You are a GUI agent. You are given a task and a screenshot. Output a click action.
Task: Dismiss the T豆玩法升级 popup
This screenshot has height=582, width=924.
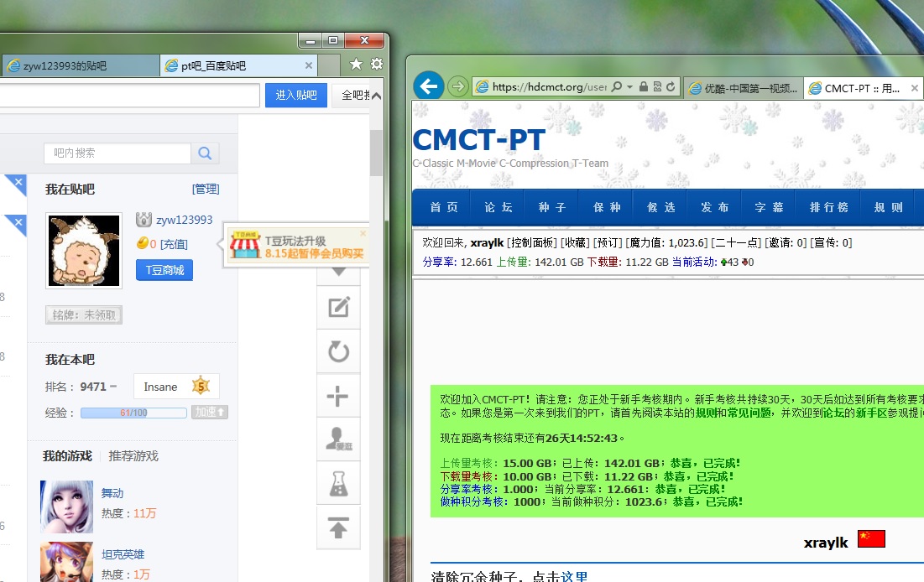(x=363, y=233)
